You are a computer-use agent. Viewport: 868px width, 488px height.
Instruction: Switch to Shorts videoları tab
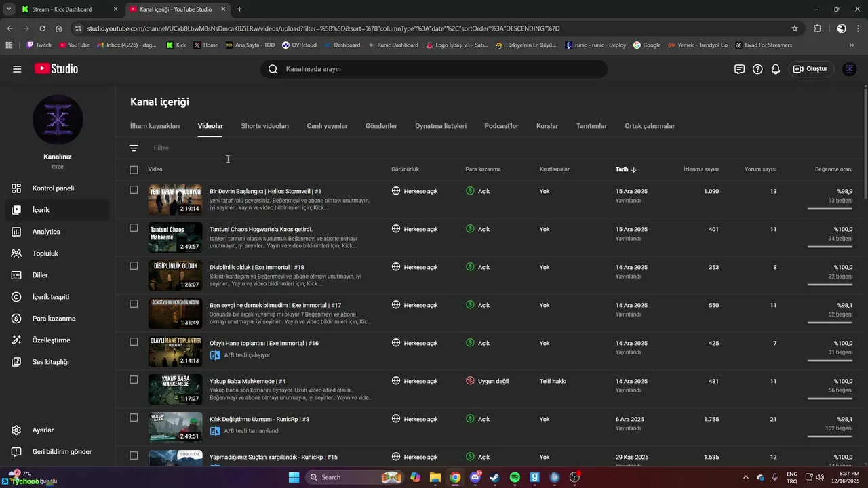pos(264,126)
